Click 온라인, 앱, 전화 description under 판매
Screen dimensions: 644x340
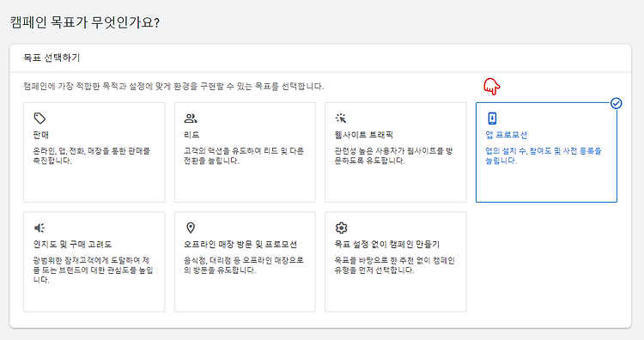tap(92, 156)
